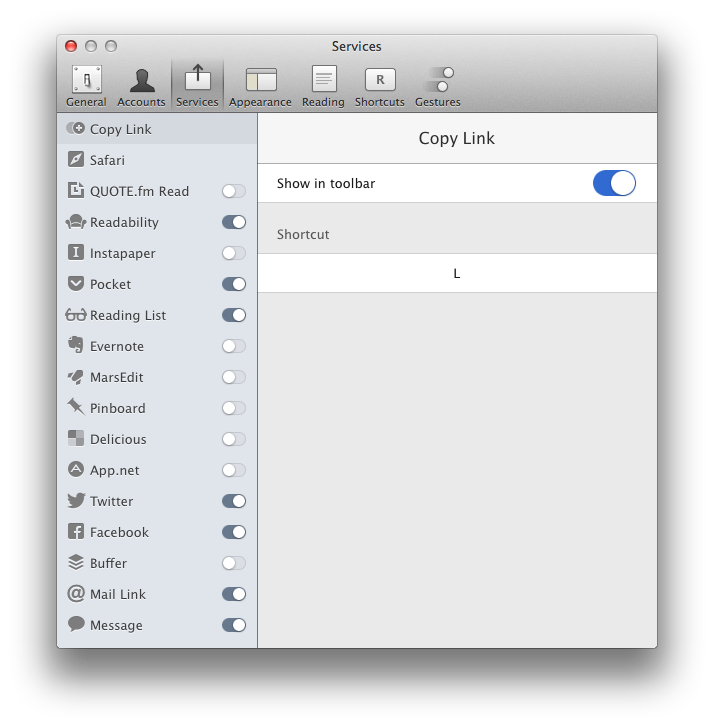Click the Mail Link @ icon
Screen dimensions: 714x727
(x=76, y=593)
